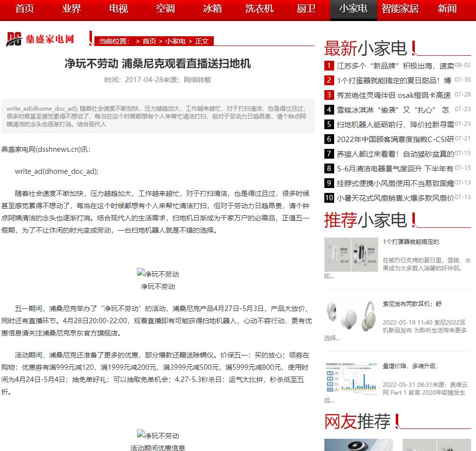Click the number 4 rank badge
The height and width of the screenshot is (451, 476).
tap(329, 109)
